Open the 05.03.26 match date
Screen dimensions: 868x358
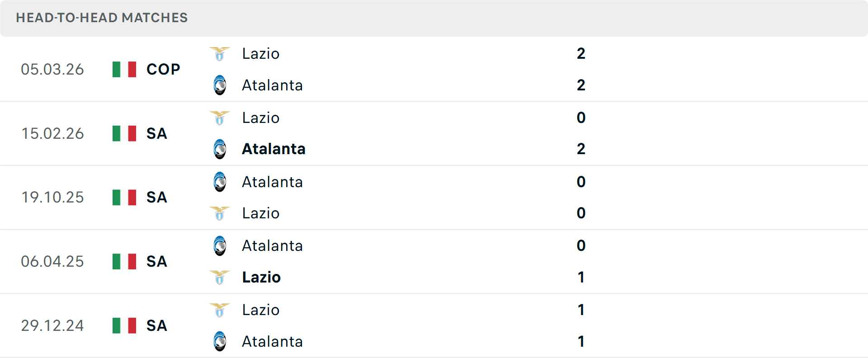click(52, 70)
